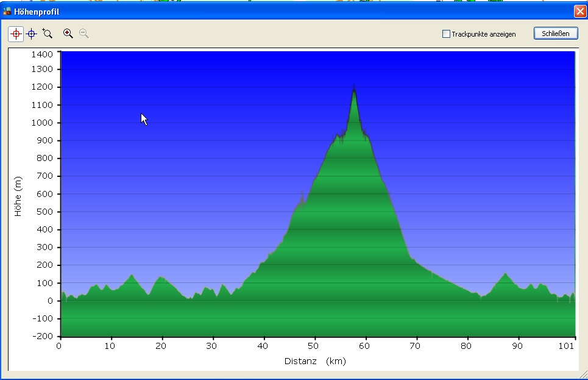Click the hill near 87 km distance
The height and width of the screenshot is (380, 588).
[505, 276]
